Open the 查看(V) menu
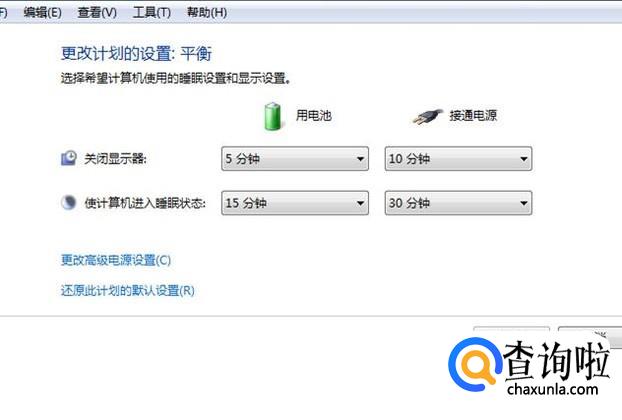The image size is (622, 420). pos(97,13)
